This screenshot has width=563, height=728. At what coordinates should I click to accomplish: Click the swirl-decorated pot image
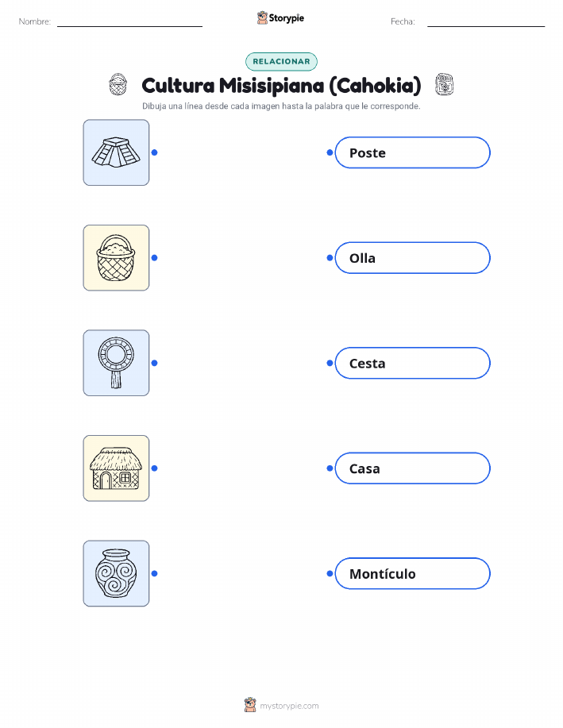116,573
